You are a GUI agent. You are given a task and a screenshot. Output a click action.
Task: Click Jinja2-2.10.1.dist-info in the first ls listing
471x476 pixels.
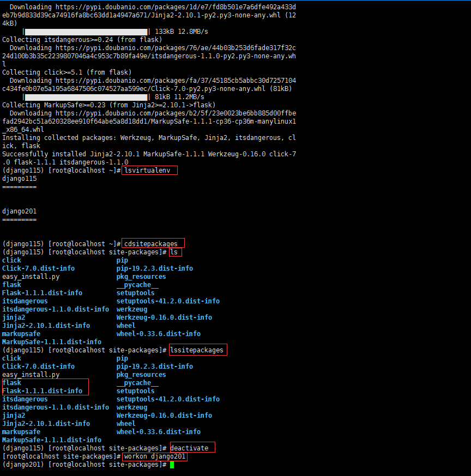pyautogui.click(x=46, y=326)
